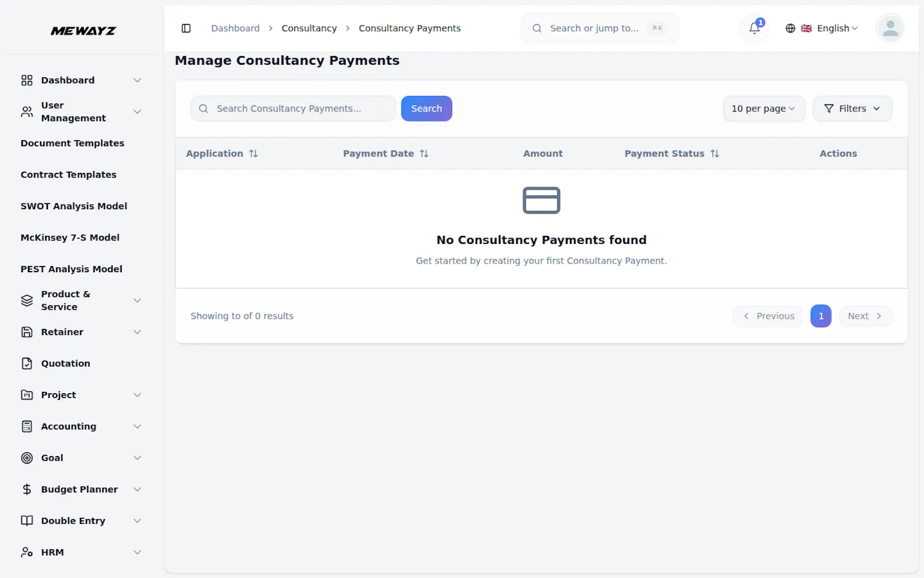The height and width of the screenshot is (578, 924).
Task: Expand the Budget Planner chevron
Action: tap(137, 490)
